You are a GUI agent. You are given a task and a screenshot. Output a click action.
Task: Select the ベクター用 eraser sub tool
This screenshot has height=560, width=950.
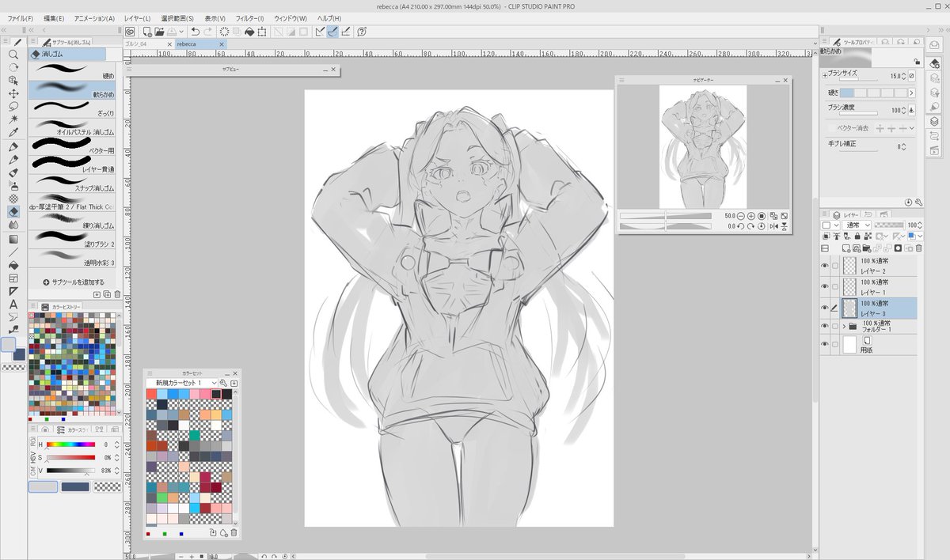click(72, 145)
